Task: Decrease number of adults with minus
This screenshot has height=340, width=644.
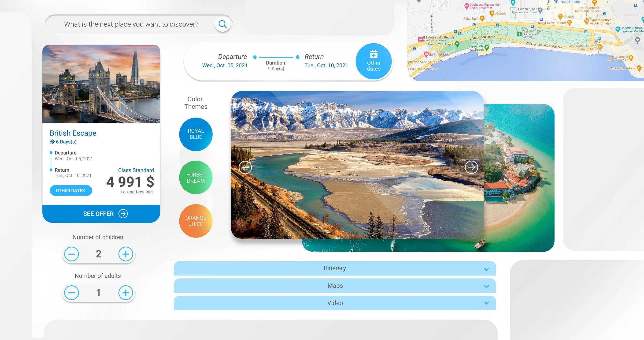Action: 71,292
